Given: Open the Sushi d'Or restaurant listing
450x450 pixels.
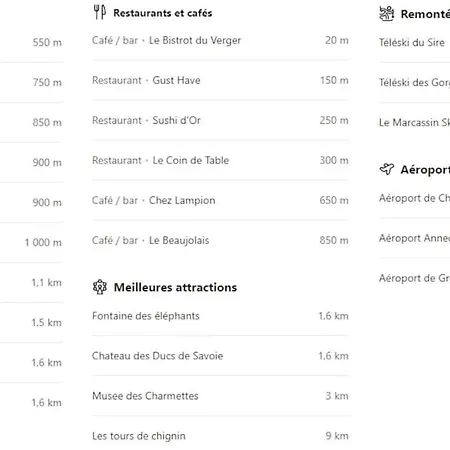Looking at the screenshot, I should point(220,120).
